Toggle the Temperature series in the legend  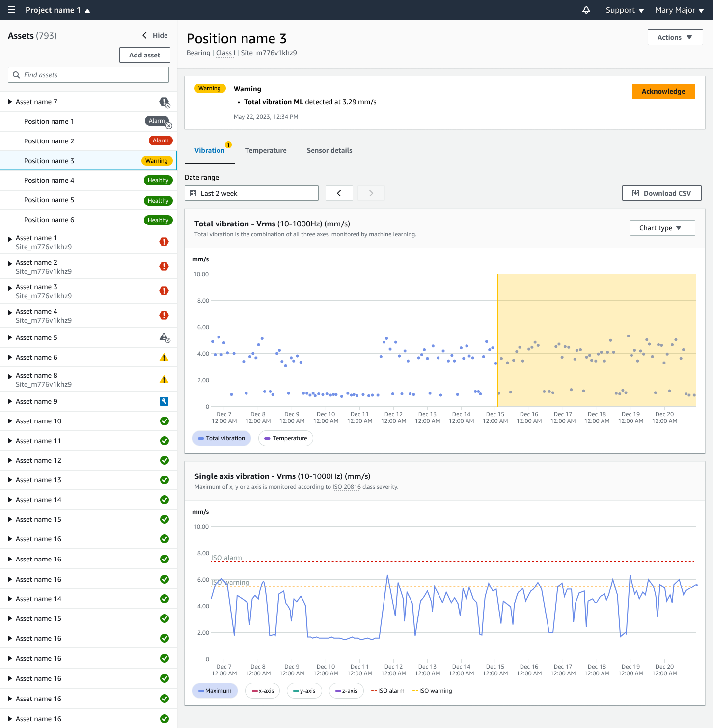point(285,438)
